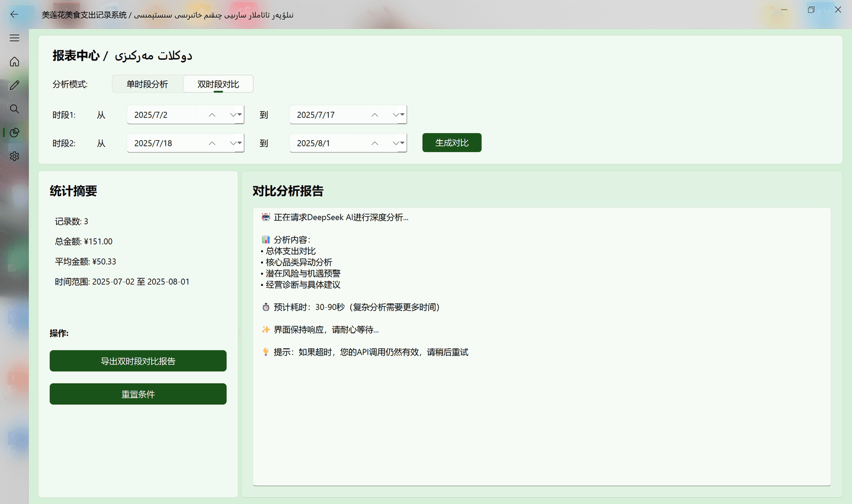This screenshot has height=504, width=852.
Task: Increase the 时段1 start date with up arrow
Action: point(212,115)
